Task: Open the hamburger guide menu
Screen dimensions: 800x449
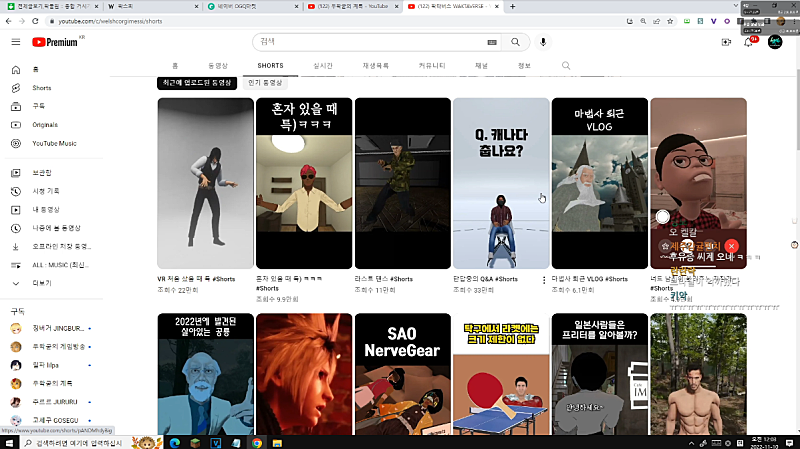Action: click(x=15, y=42)
